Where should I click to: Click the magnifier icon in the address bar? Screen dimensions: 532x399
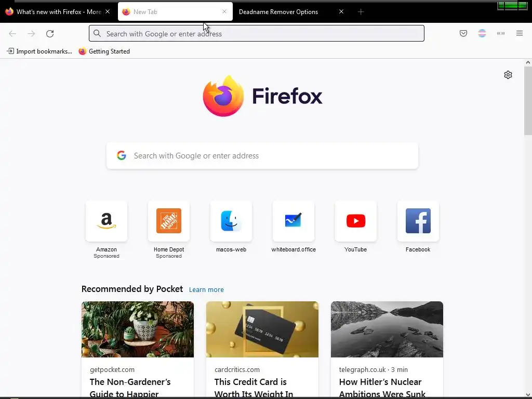(x=97, y=33)
